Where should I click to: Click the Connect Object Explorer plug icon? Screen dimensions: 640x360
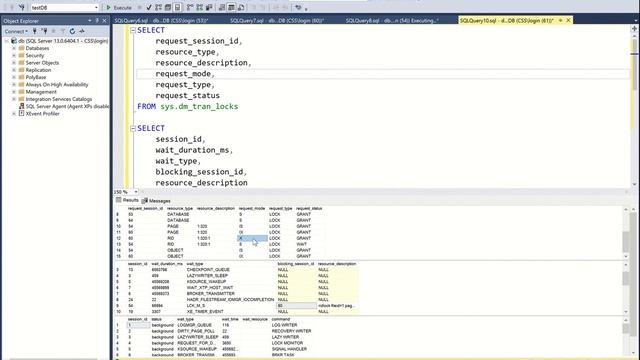35,31
